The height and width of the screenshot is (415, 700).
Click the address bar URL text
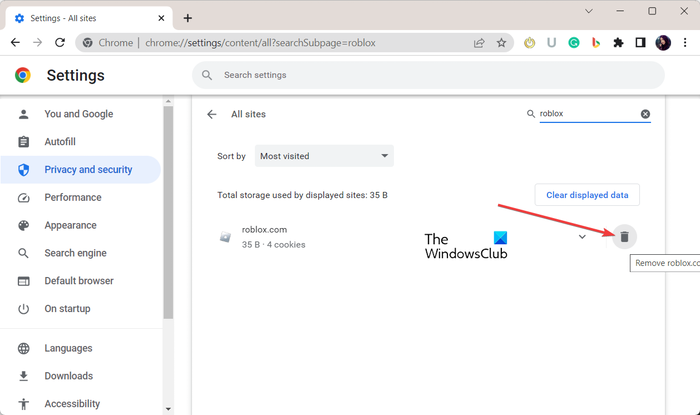260,43
